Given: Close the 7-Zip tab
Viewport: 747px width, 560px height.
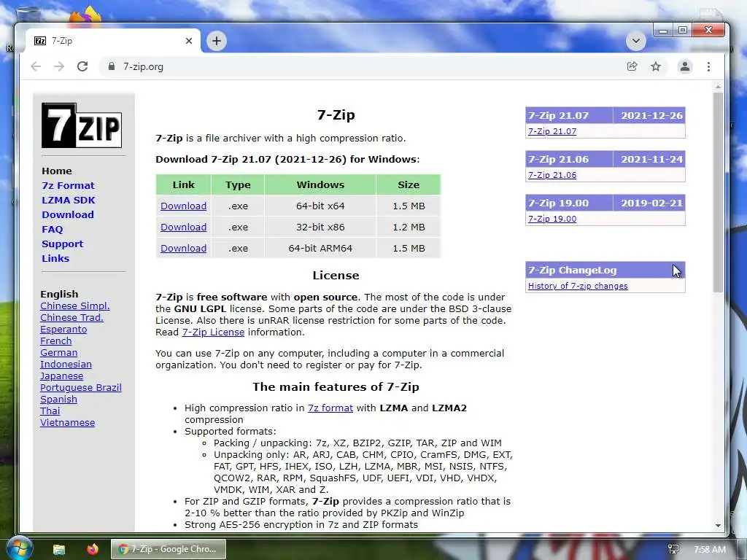Looking at the screenshot, I should (189, 41).
